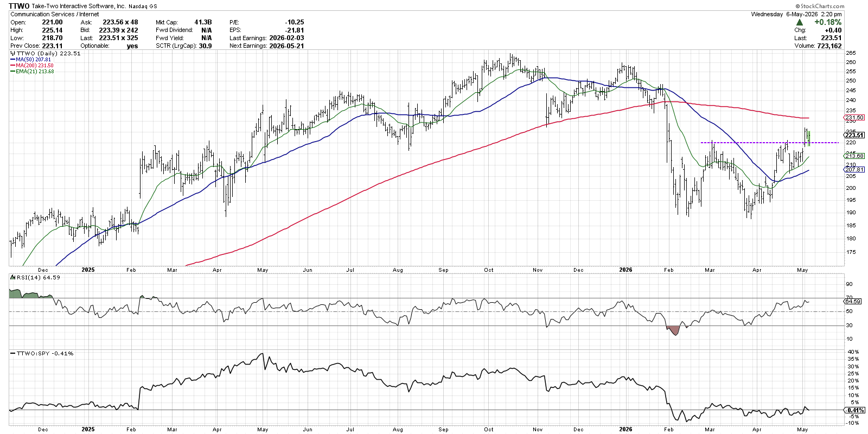Click the 223.51 last-price tag on right axis
Screen dimensions: 868x434
[x=855, y=135]
